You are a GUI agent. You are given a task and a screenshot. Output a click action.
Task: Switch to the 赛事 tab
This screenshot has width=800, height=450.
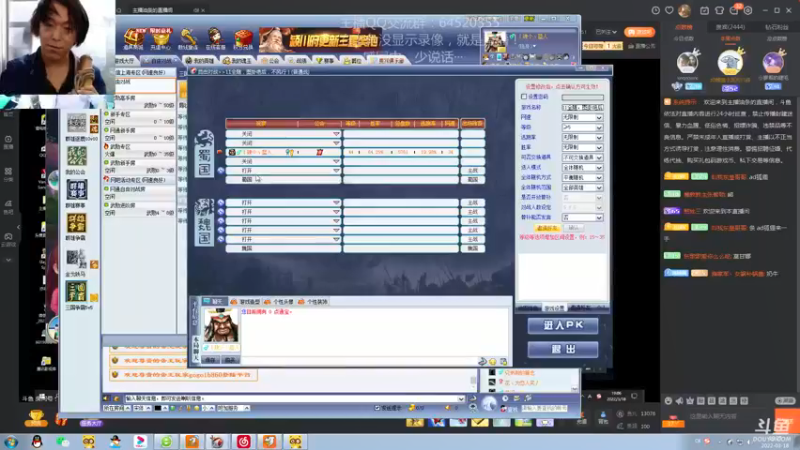(325, 61)
